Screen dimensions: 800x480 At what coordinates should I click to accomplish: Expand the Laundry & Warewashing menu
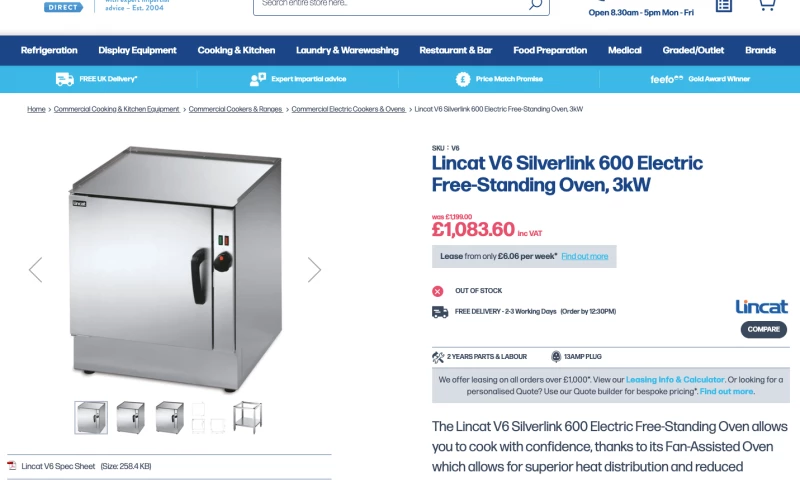[347, 50]
